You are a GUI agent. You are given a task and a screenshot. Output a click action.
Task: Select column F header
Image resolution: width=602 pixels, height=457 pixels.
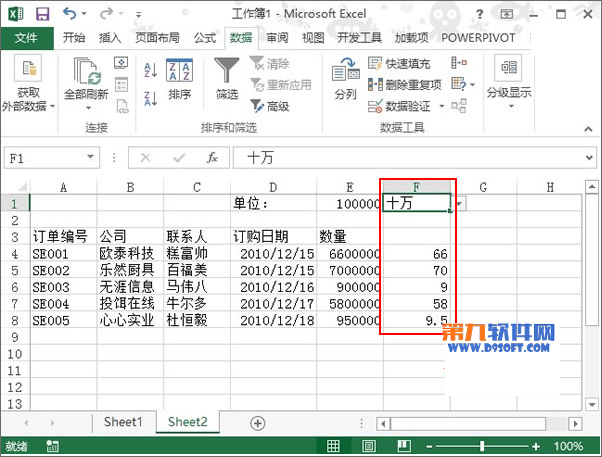(417, 187)
